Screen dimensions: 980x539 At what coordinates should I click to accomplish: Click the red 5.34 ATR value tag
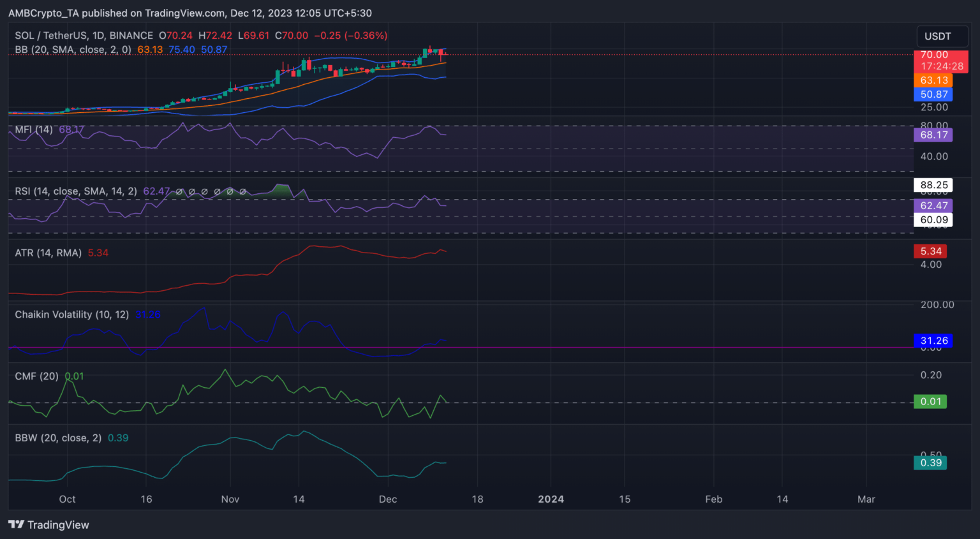930,251
